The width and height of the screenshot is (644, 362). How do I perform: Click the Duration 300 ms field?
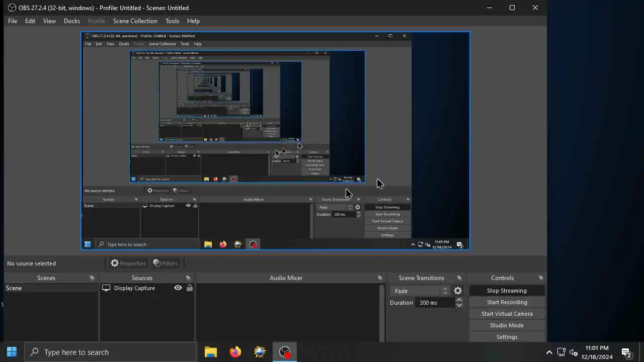pos(436,303)
